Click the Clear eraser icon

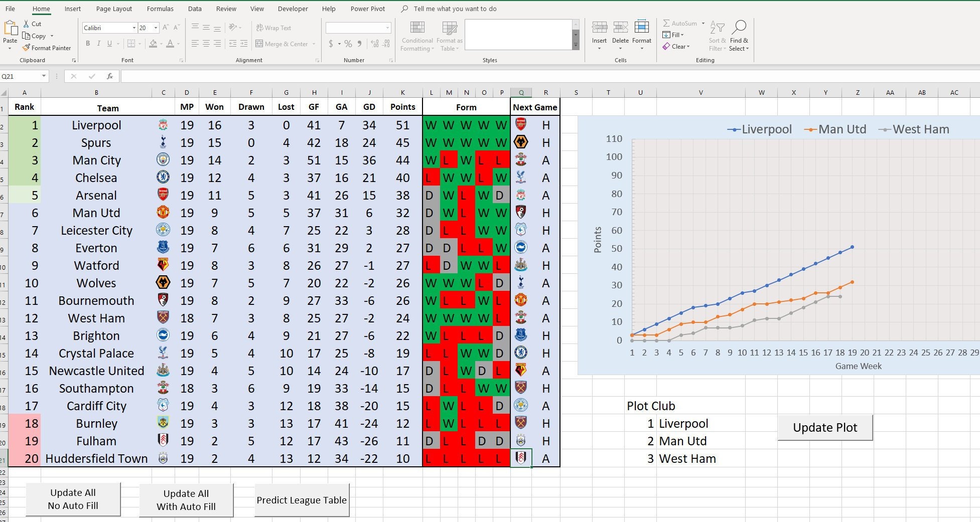666,46
